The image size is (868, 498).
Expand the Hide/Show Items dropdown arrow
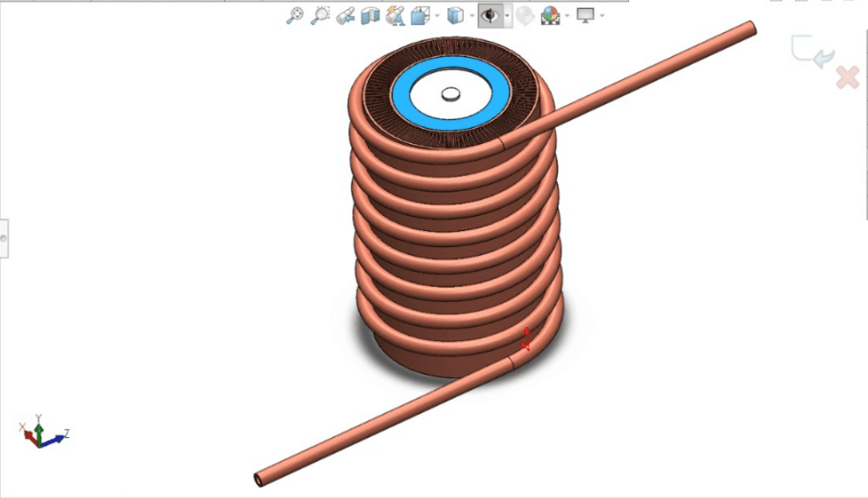tap(507, 16)
